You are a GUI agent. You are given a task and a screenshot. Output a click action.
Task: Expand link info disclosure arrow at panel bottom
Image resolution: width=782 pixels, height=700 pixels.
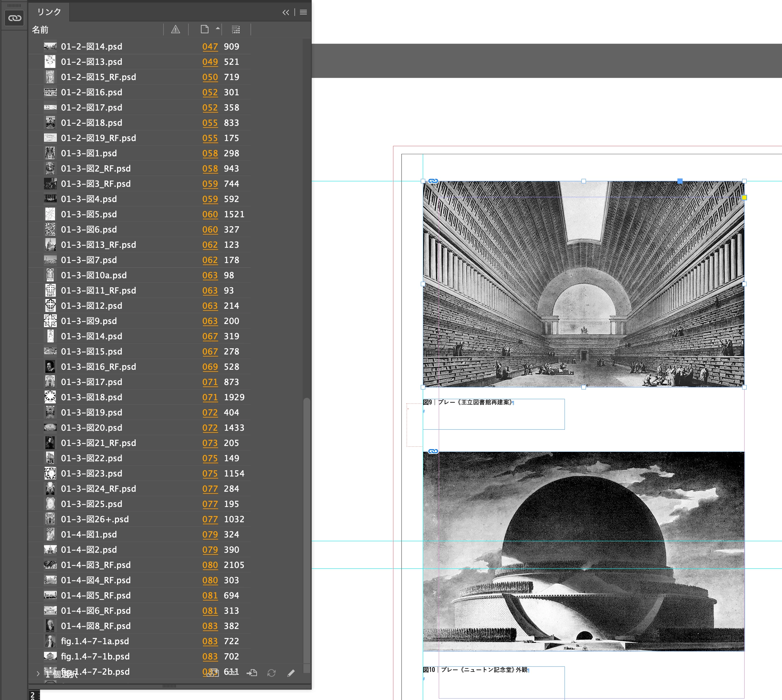(38, 673)
